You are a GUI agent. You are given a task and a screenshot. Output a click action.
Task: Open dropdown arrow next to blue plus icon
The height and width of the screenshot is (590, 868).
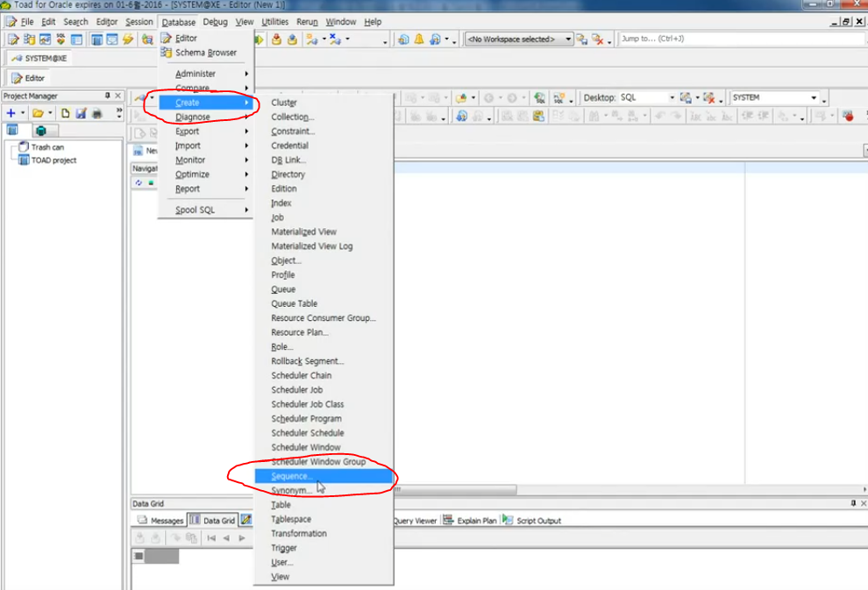tap(23, 113)
